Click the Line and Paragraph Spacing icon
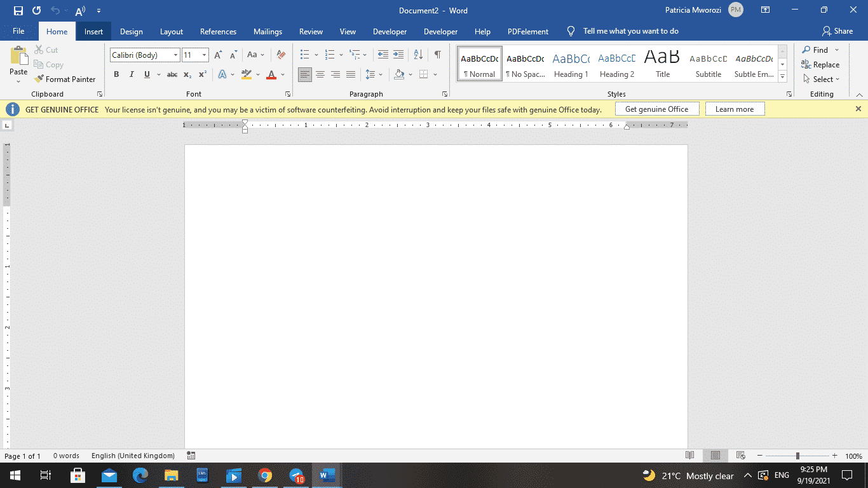This screenshot has height=488, width=868. pos(370,74)
